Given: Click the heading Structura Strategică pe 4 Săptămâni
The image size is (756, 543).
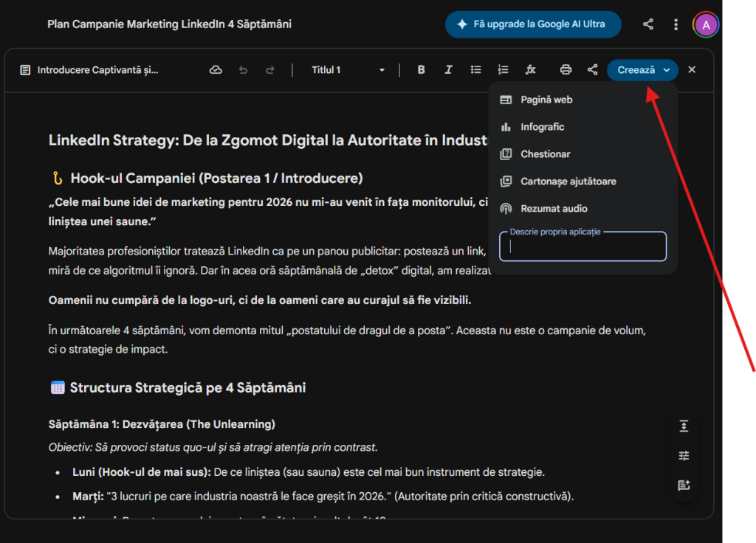Looking at the screenshot, I should click(x=188, y=388).
